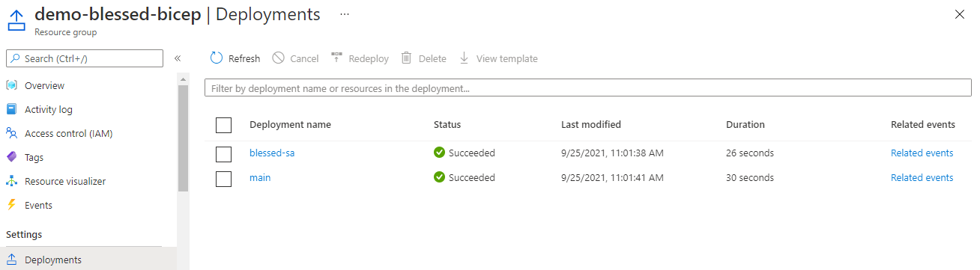Click the Redeploy toolbar icon

[336, 58]
